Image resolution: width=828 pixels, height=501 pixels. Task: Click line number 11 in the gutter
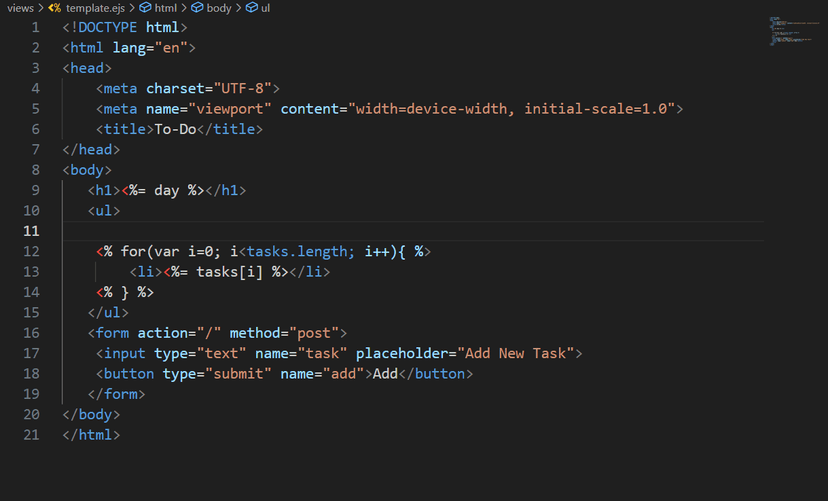click(x=31, y=231)
